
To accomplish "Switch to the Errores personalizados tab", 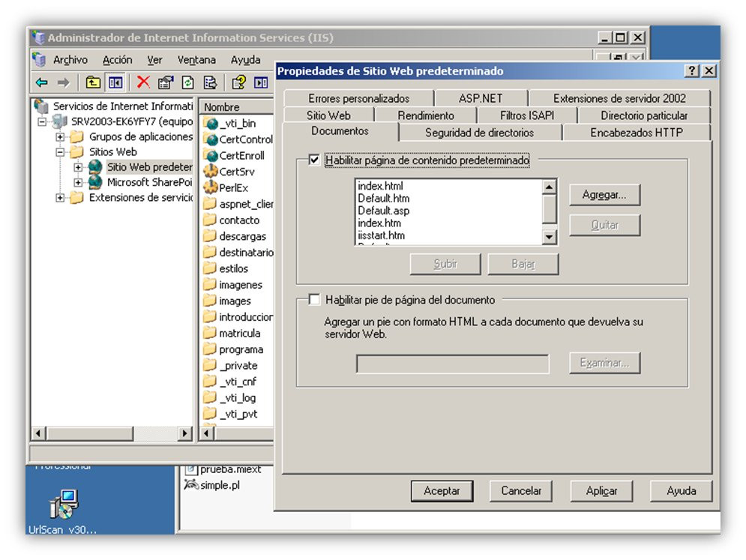I will click(358, 98).
